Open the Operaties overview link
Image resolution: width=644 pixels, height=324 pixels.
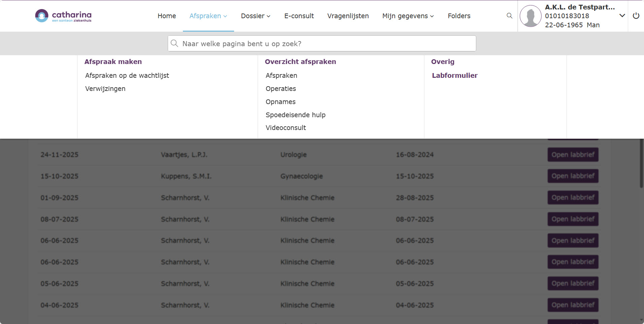coord(281,89)
